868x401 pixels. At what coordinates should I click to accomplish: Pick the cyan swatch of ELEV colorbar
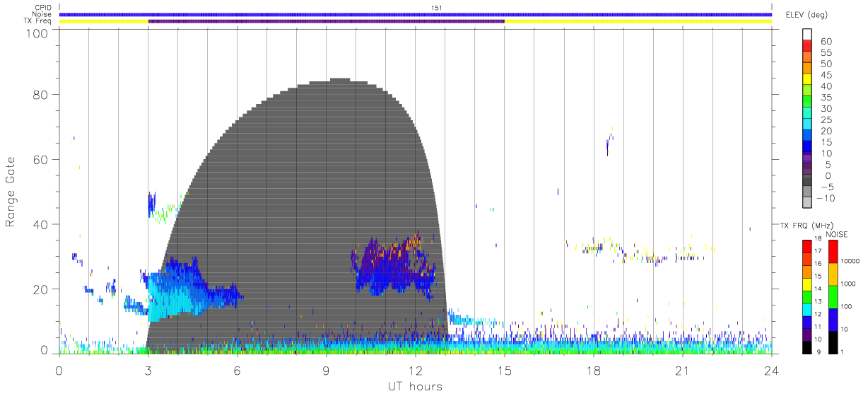(807, 124)
